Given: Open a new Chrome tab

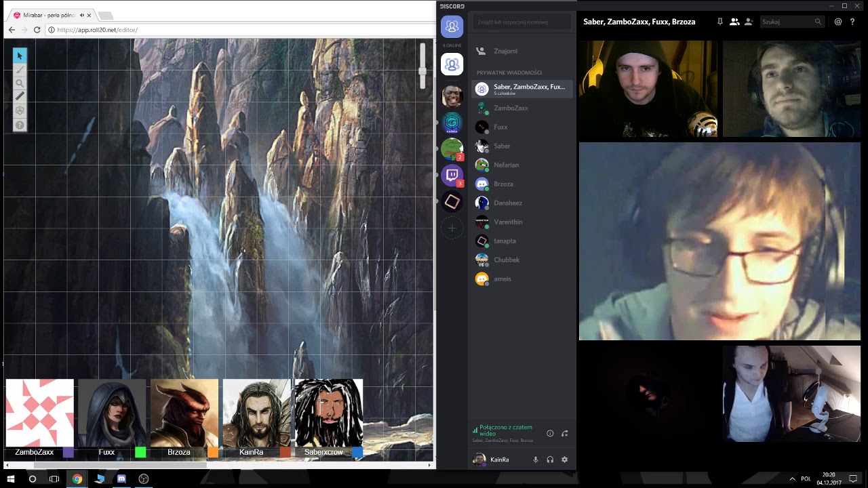Looking at the screenshot, I should point(106,15).
